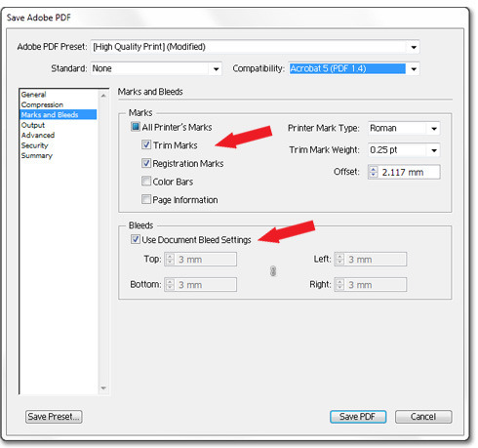
Task: Toggle All Printer's Marks checkbox
Action: [x=136, y=127]
